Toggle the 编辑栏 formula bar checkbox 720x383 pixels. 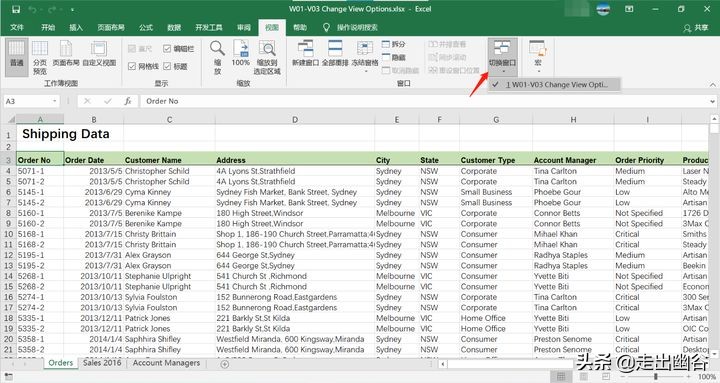coord(179,49)
